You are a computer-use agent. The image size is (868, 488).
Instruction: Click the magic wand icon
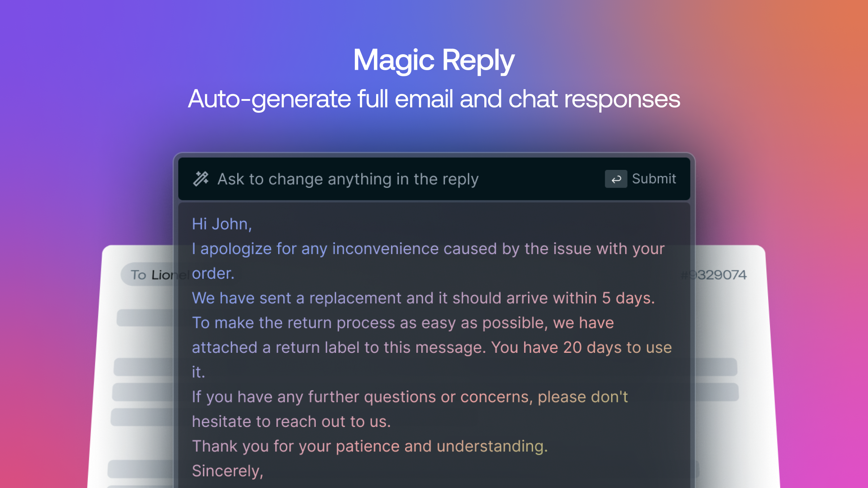201,179
